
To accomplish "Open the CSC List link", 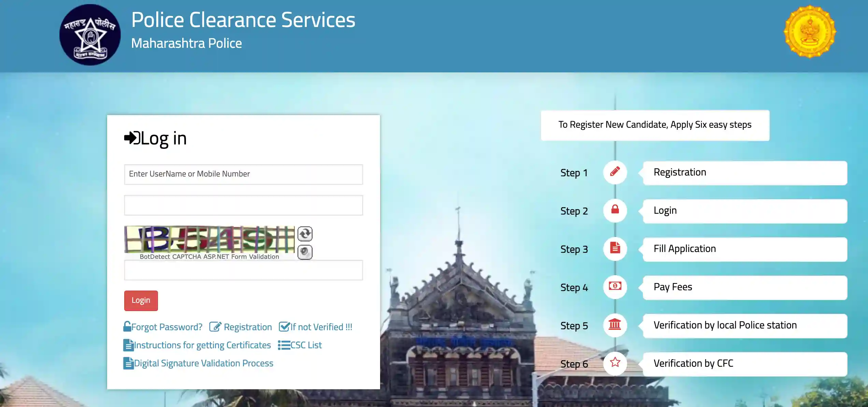I will 306,345.
